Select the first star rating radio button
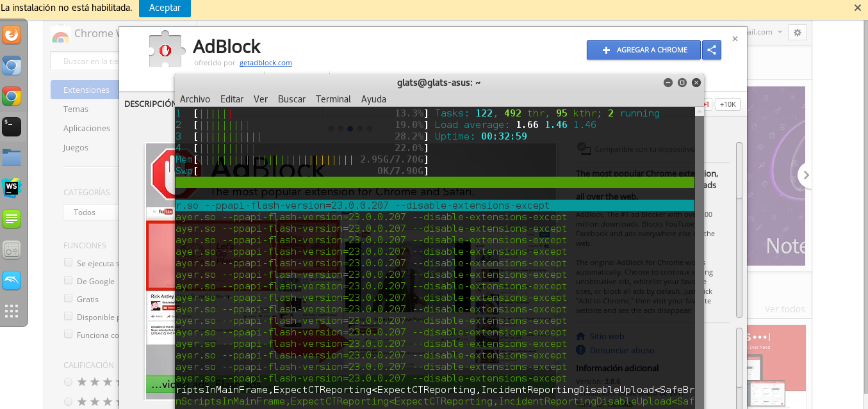Viewport: 868px width, 409px height. [68, 382]
